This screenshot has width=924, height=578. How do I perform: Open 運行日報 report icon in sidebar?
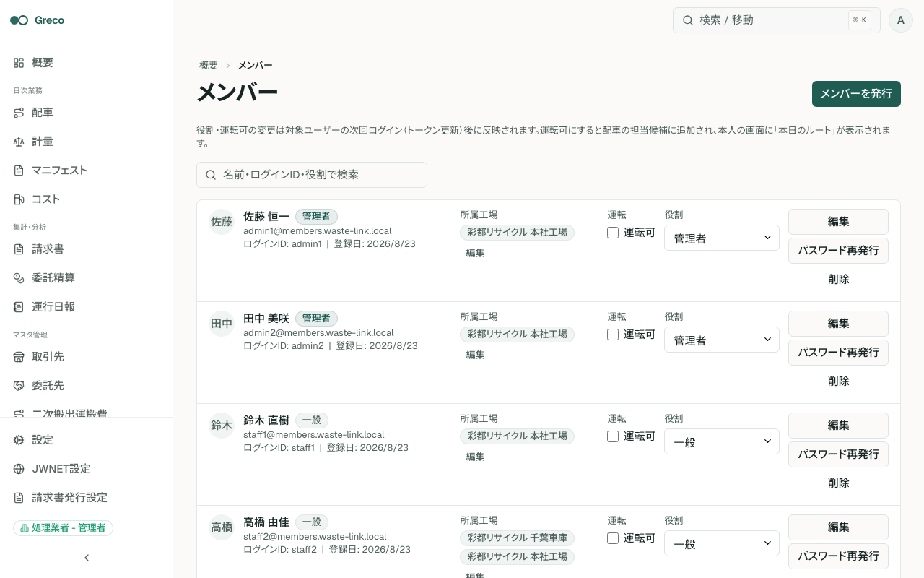pos(19,307)
